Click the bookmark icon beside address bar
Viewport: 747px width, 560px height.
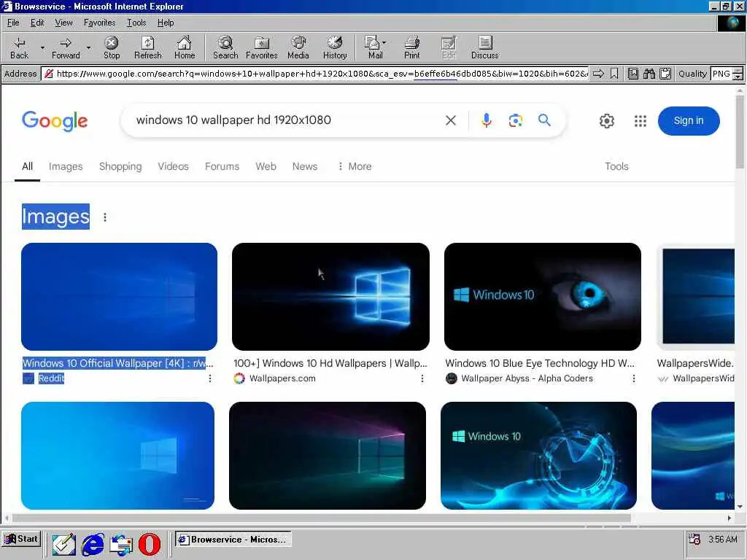[614, 74]
